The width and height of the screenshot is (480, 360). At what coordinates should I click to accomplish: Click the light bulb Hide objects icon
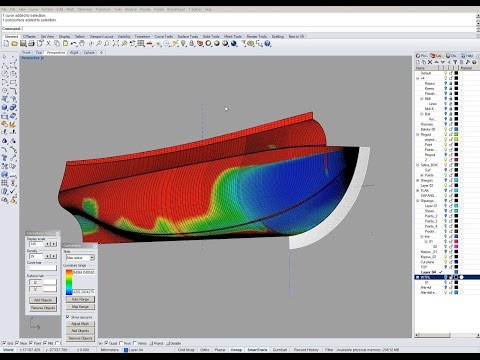[x=183, y=43]
